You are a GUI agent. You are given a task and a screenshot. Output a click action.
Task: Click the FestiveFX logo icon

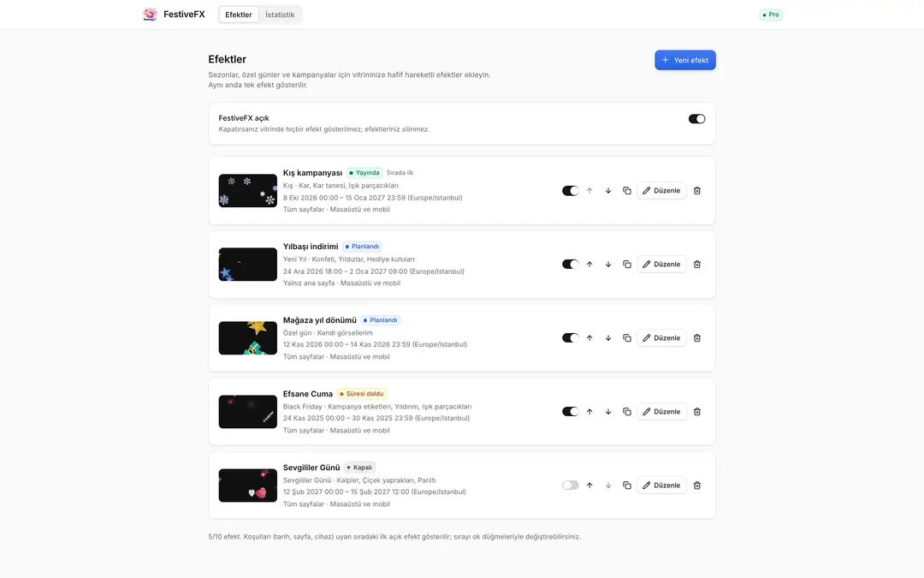point(151,15)
